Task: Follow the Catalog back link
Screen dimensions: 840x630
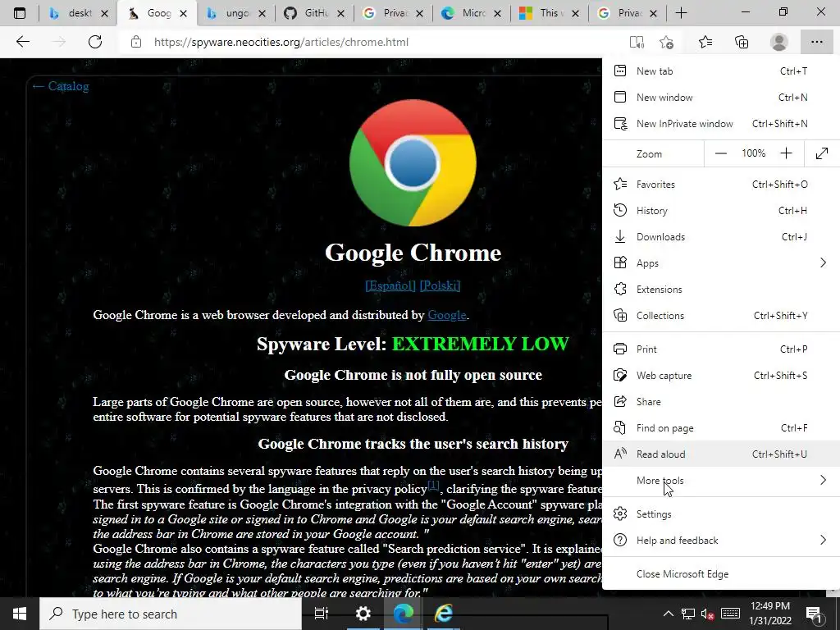Action: (60, 86)
